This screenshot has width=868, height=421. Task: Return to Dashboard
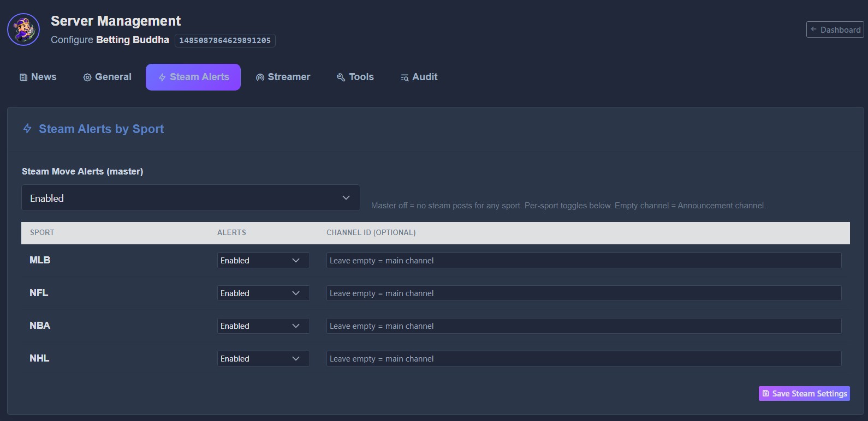click(x=835, y=29)
